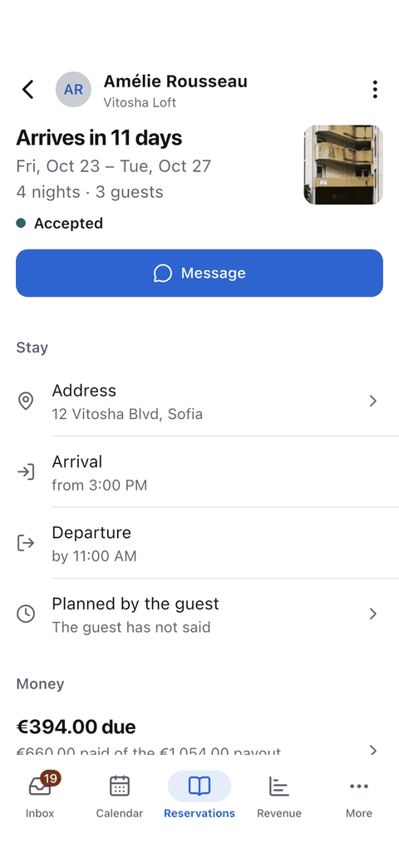Screen dimensions: 399x868
Task: Select the Reservations tab
Action: [x=199, y=796]
